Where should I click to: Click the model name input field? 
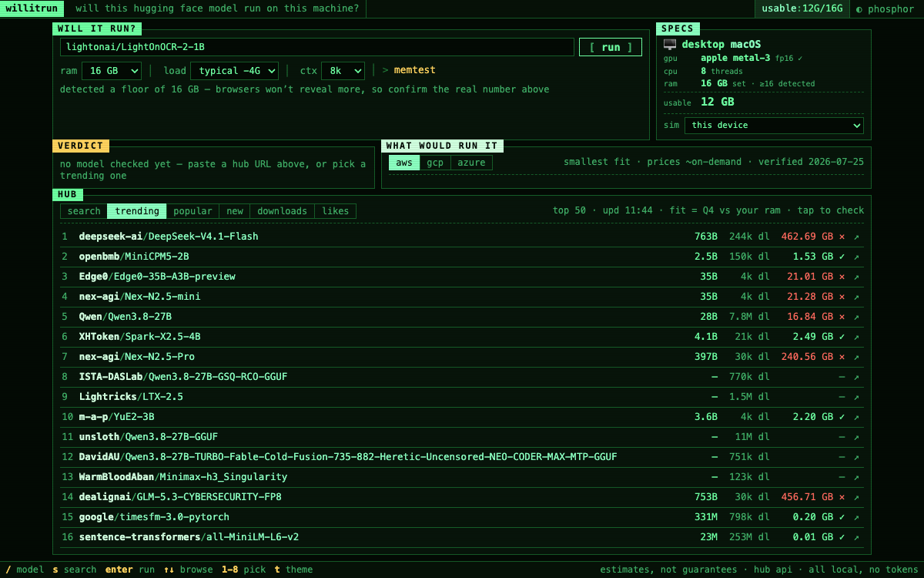coord(317,47)
